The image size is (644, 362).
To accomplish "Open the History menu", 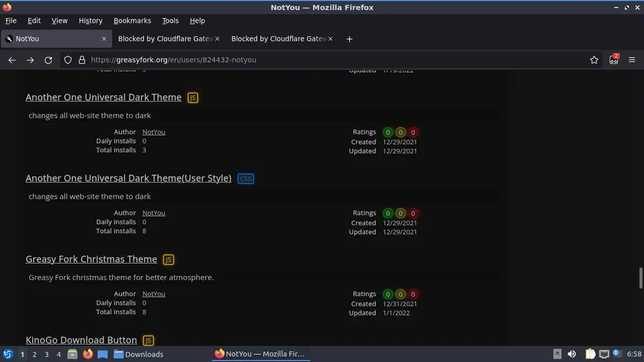I will [x=91, y=21].
